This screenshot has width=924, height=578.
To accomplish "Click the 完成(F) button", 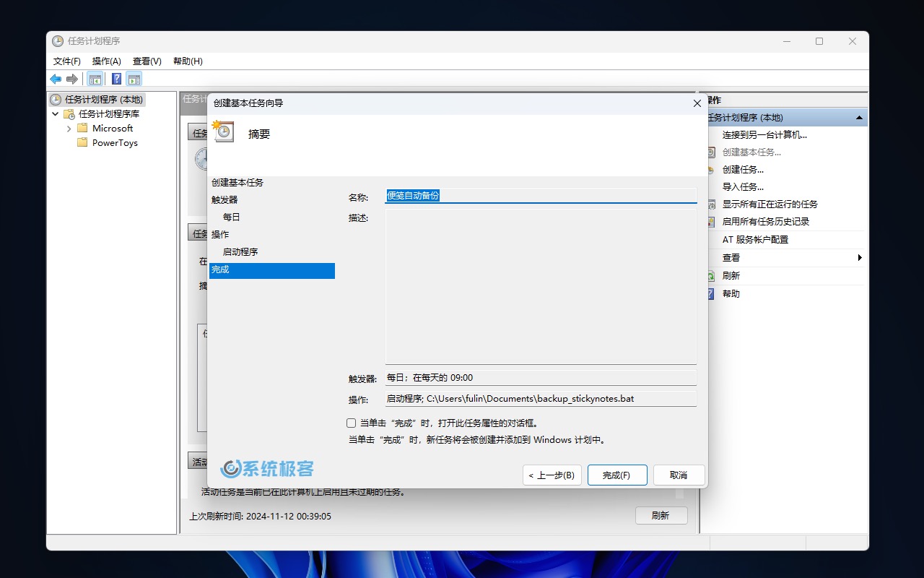I will 617,475.
